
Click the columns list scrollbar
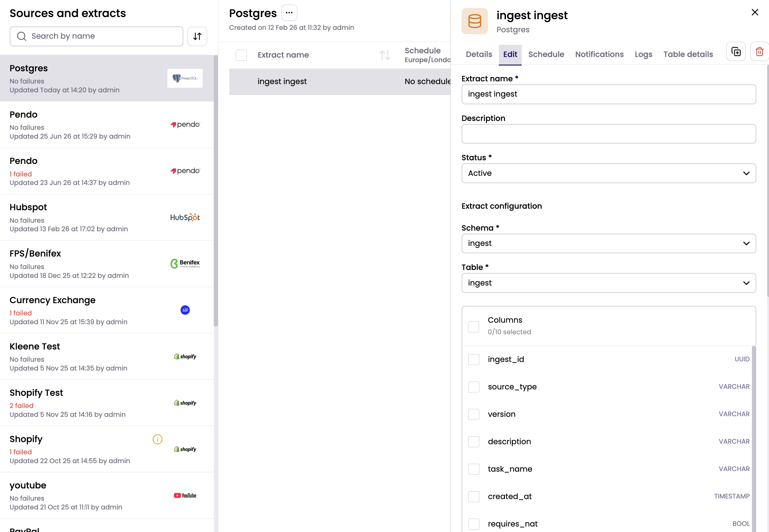(x=754, y=439)
